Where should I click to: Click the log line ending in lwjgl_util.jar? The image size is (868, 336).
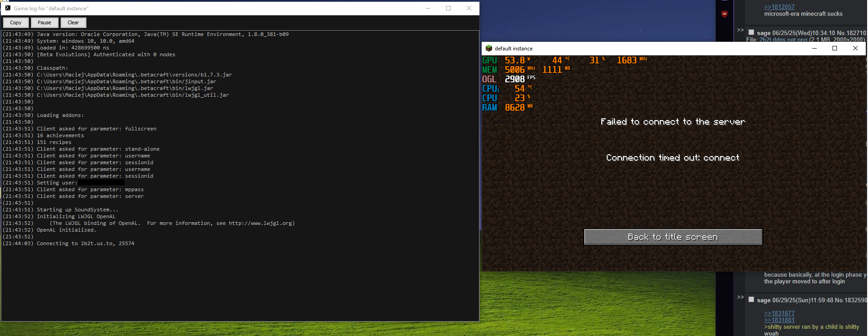(116, 95)
